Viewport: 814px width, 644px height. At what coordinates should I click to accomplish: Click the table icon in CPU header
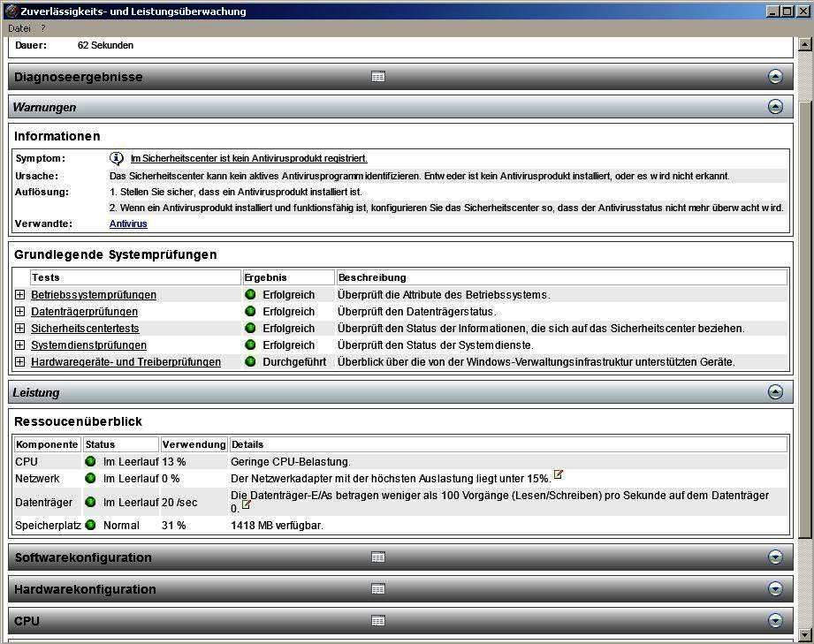[378, 621]
